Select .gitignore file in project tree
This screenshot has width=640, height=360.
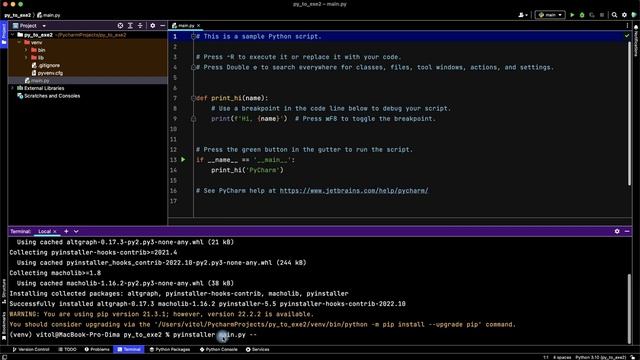pyautogui.click(x=46, y=65)
